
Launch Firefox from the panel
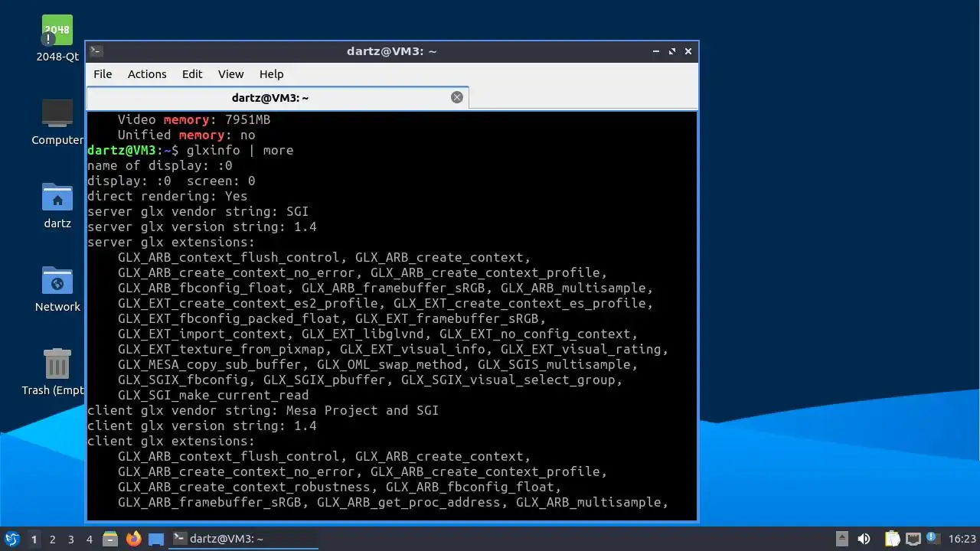coord(134,539)
